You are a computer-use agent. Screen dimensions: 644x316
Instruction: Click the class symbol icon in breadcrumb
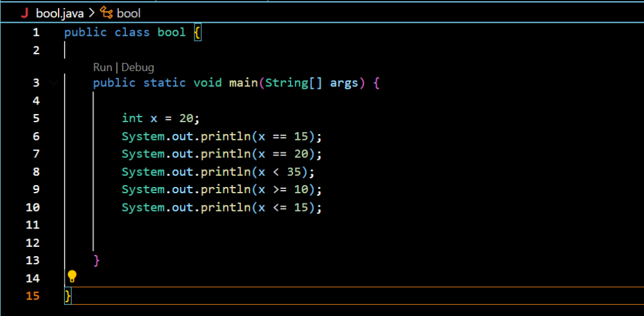(x=106, y=13)
